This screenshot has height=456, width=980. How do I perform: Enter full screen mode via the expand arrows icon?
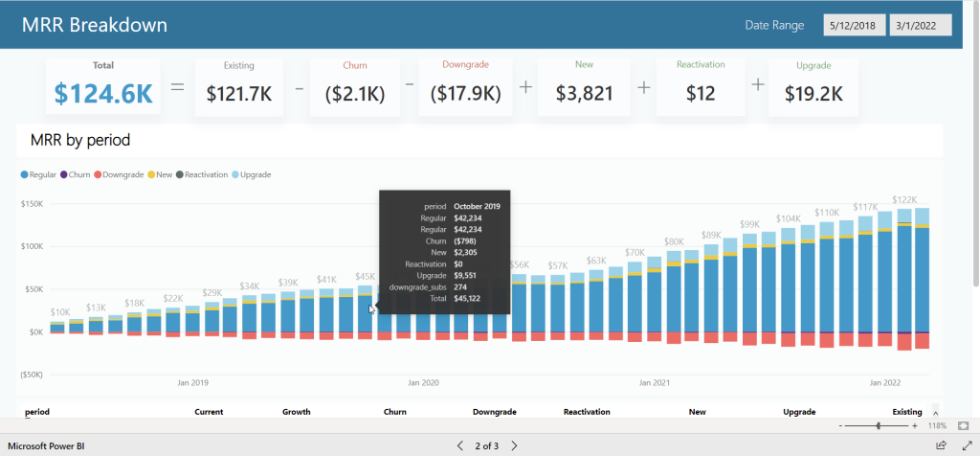pyautogui.click(x=965, y=445)
